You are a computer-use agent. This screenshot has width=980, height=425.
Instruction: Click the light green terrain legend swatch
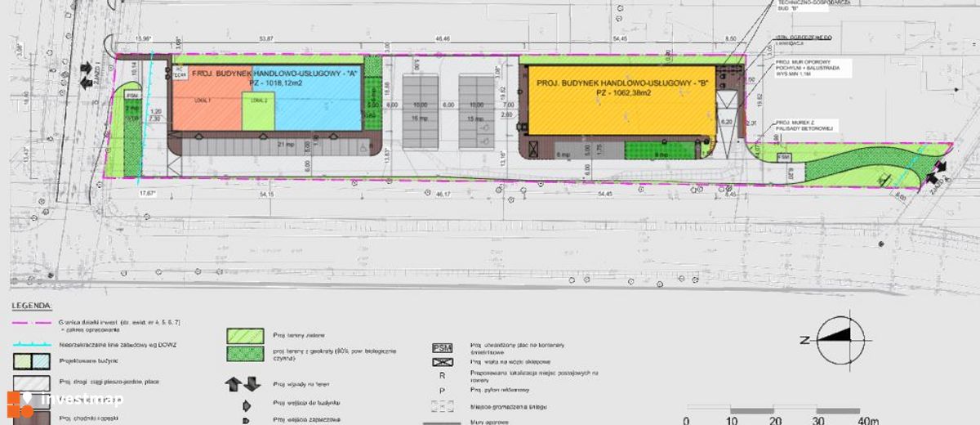click(244, 335)
